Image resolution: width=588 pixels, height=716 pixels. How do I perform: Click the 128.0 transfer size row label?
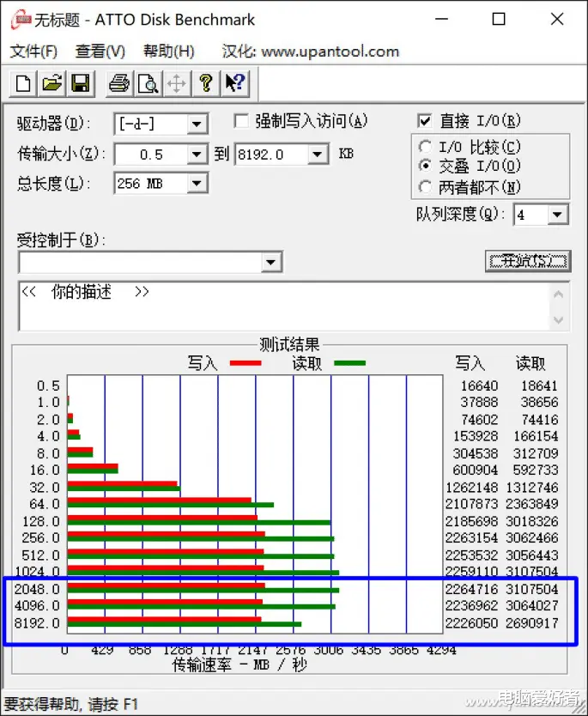pyautogui.click(x=41, y=521)
